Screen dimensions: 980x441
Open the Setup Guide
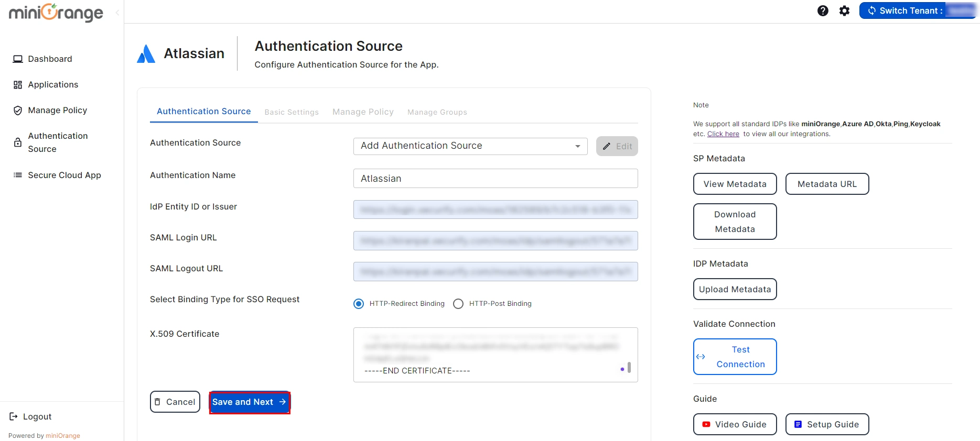[x=827, y=424]
